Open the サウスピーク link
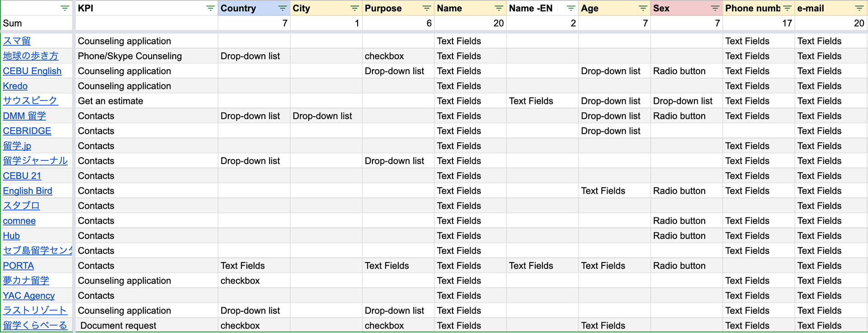This screenshot has height=333, width=868. point(30,101)
